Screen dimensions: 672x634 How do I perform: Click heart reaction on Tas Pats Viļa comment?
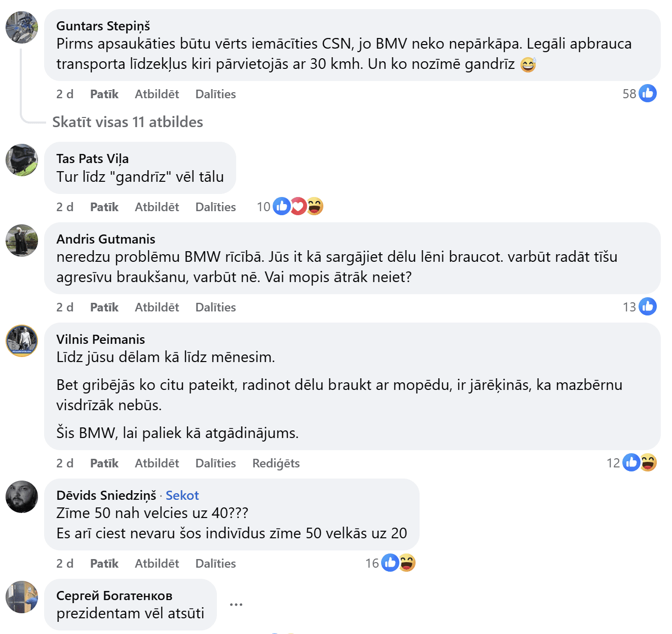298,206
